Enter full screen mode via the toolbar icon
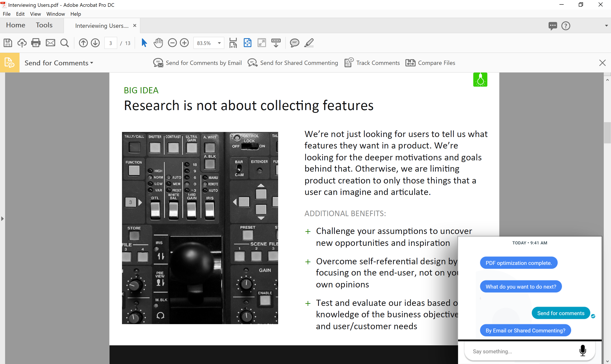611x364 pixels. (262, 43)
